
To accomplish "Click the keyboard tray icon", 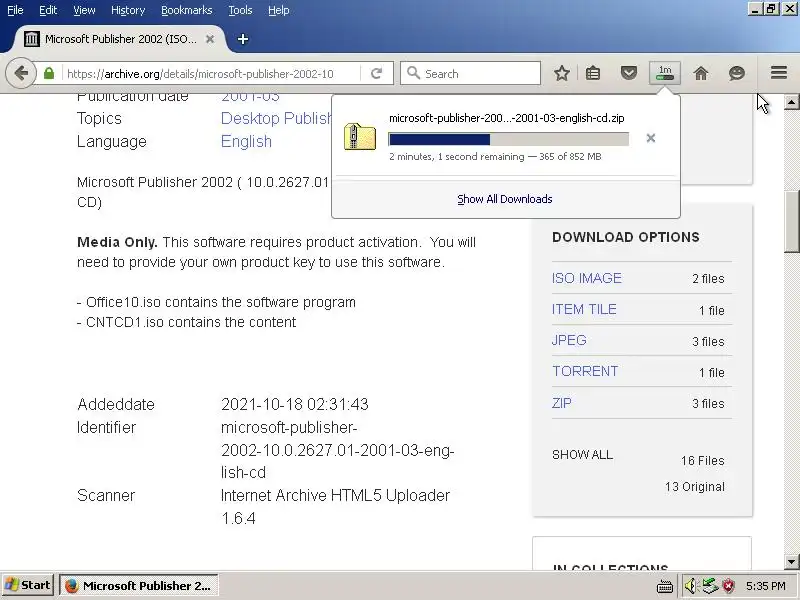I will click(x=665, y=586).
